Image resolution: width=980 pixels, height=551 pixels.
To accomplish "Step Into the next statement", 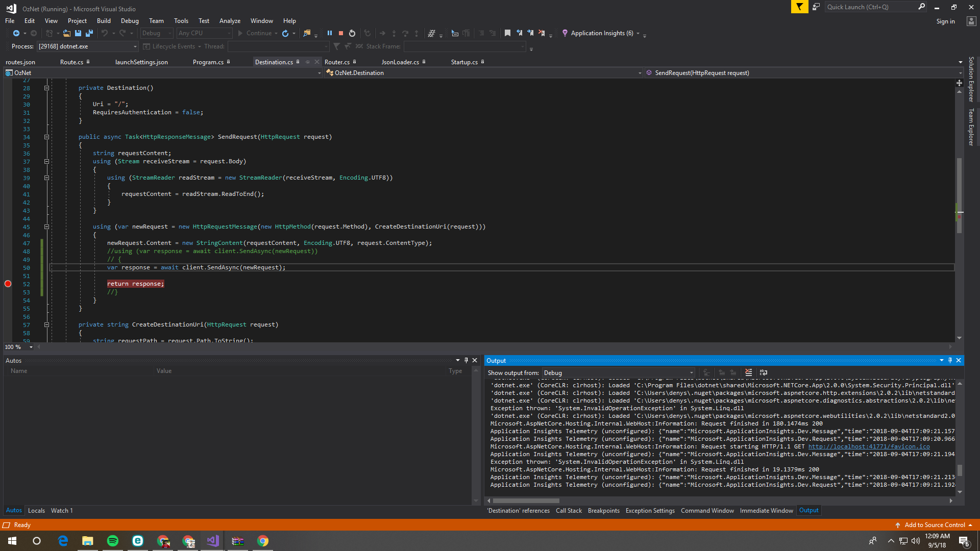I will (x=394, y=33).
